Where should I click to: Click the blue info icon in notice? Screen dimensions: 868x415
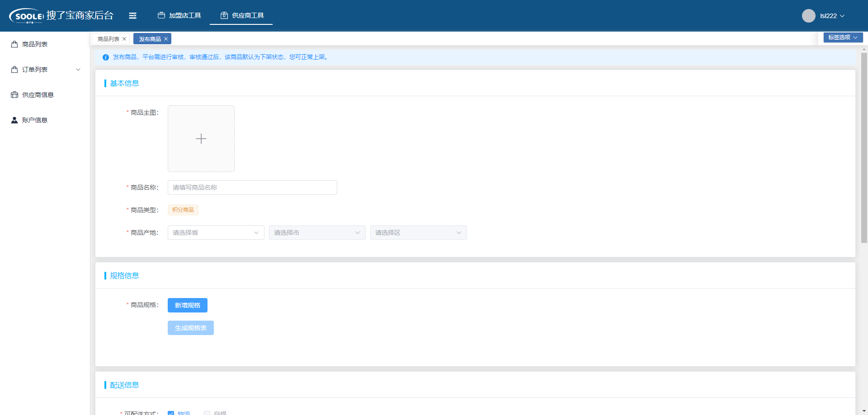106,57
